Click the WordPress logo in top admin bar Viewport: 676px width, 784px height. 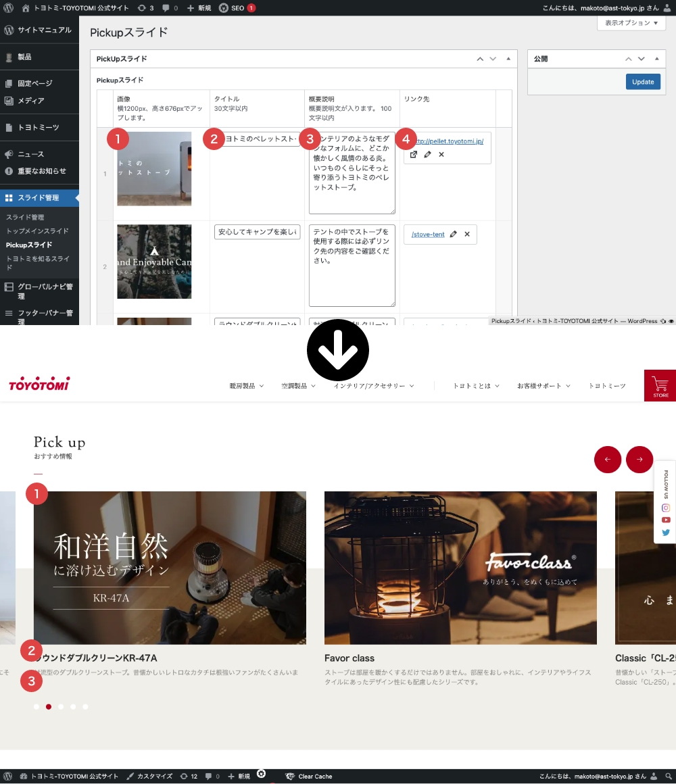[8, 8]
